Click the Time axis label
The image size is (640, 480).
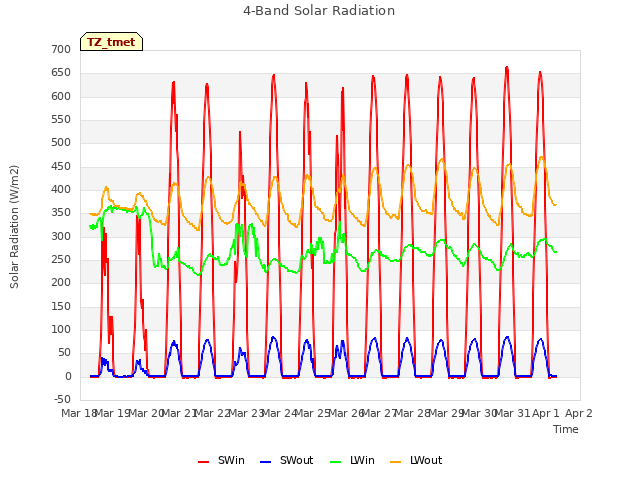566,429
